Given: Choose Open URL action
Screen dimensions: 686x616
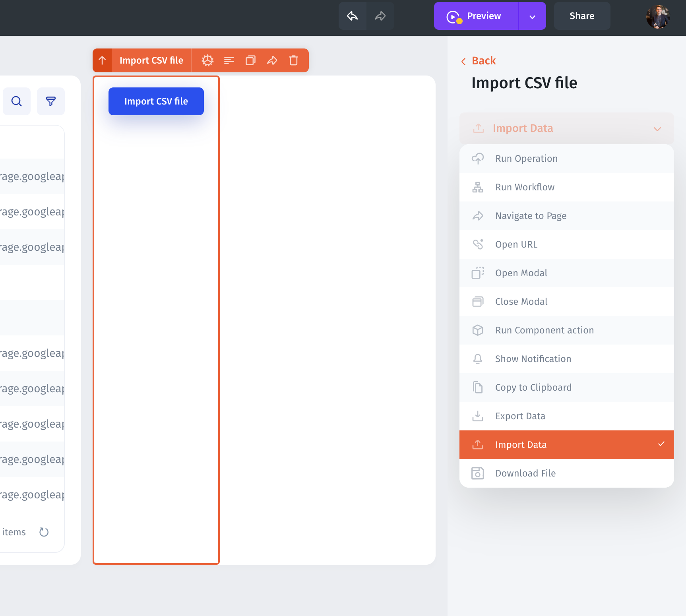Looking at the screenshot, I should [566, 244].
